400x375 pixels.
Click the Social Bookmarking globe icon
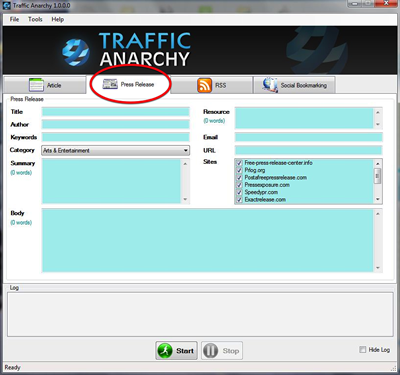270,85
